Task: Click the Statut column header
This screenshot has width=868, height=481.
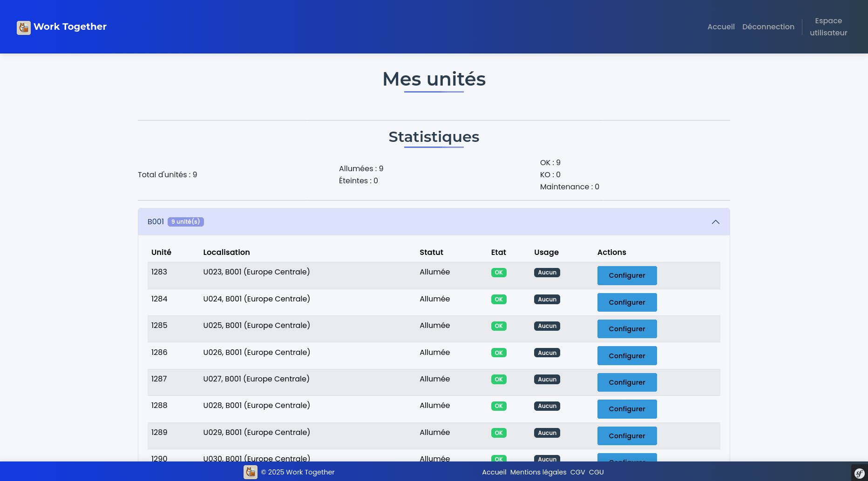Action: 431,253
